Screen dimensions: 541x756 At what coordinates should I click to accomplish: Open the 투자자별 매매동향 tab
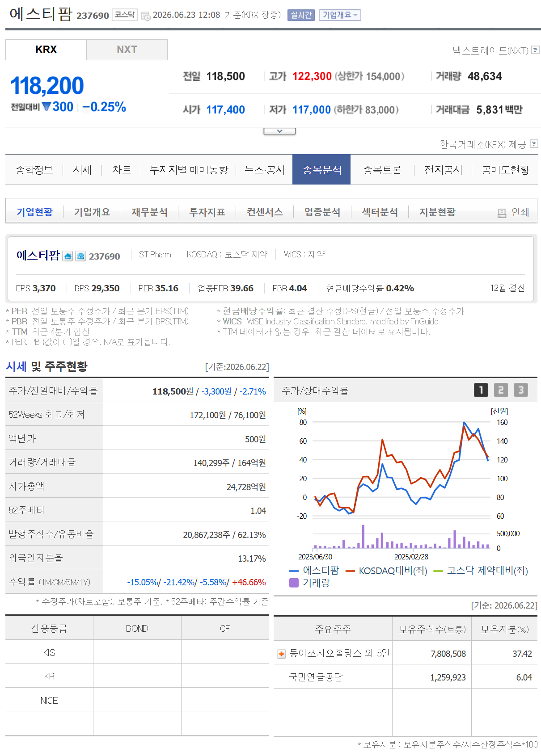click(x=189, y=170)
